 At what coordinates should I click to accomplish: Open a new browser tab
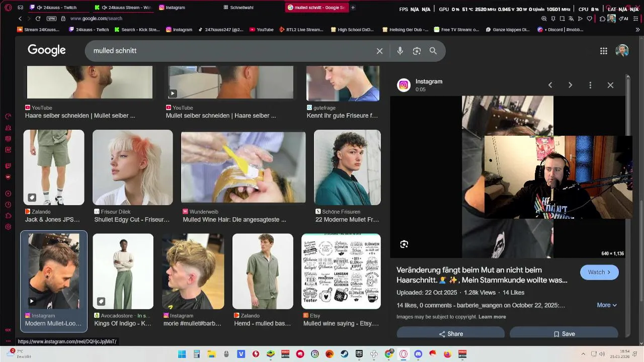tap(353, 8)
